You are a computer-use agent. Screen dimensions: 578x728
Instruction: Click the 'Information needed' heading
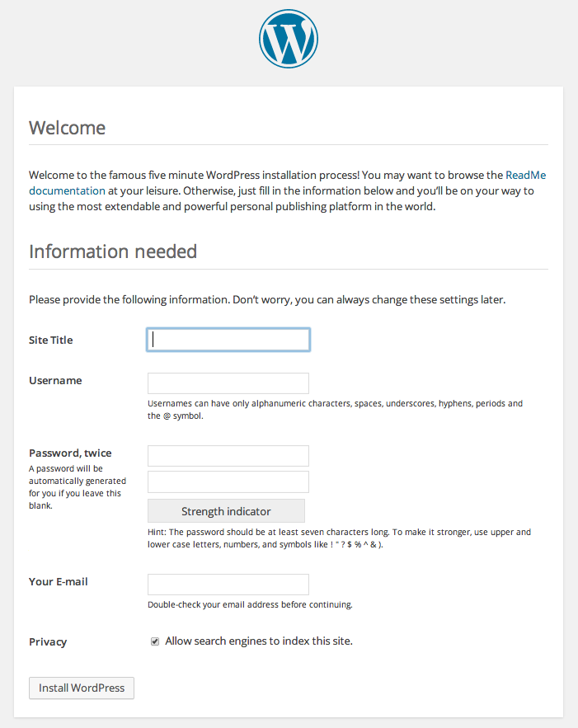tap(113, 251)
